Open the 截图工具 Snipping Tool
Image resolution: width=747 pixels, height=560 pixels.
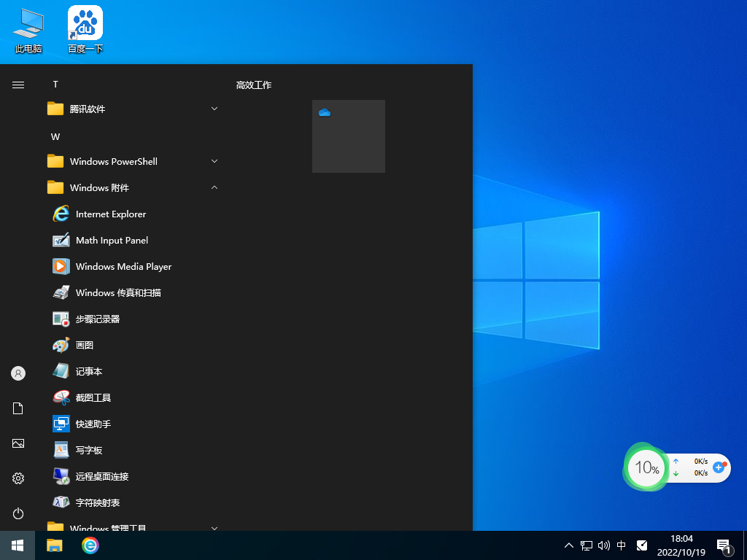[91, 397]
